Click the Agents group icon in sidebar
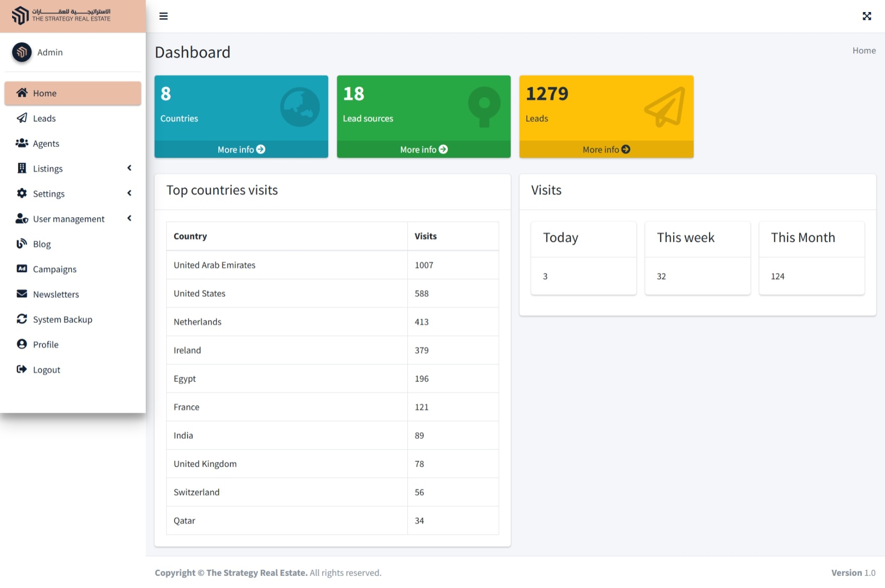Screen dimensions: 885x588 [x=22, y=143]
